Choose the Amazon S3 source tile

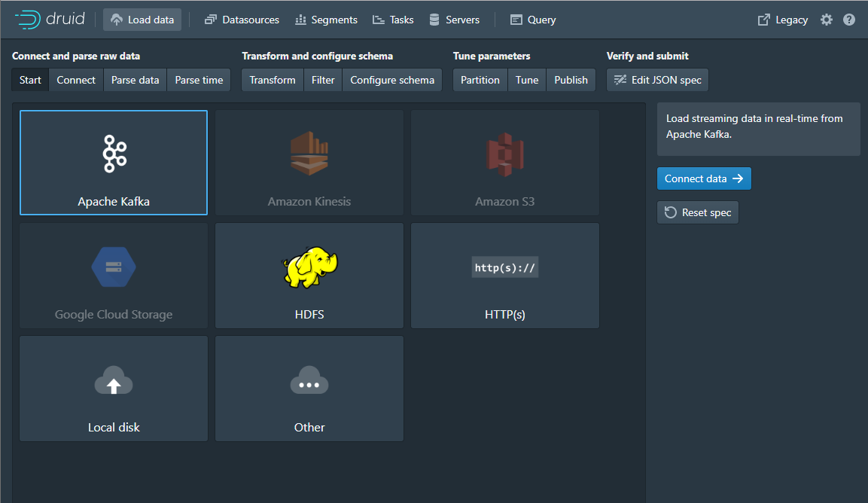[x=505, y=163]
